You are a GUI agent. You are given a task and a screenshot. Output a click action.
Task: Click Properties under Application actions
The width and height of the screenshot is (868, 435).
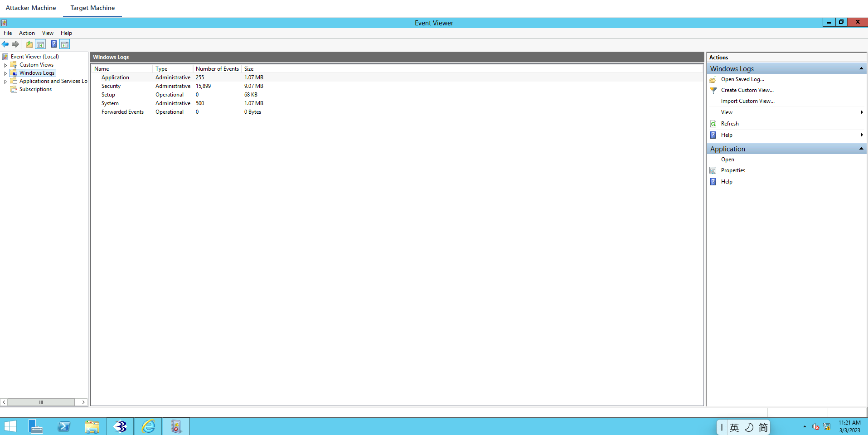[733, 170]
